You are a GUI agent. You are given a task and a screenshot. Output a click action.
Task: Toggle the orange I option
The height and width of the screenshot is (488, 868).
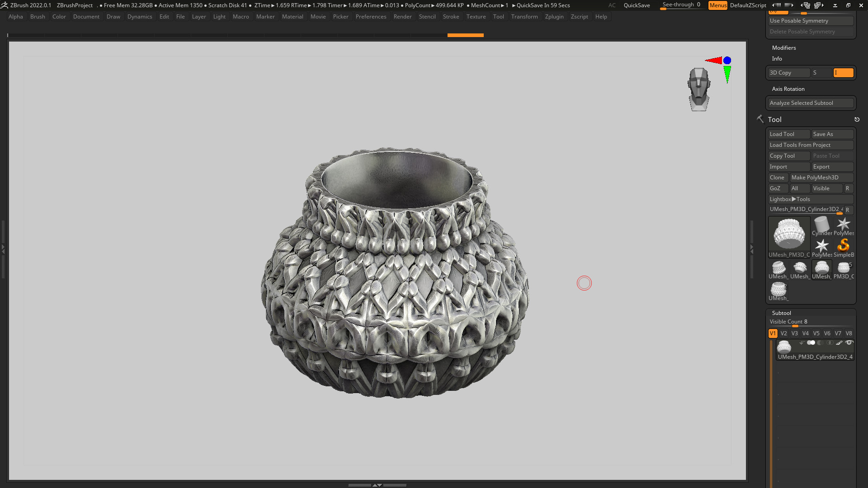844,72
